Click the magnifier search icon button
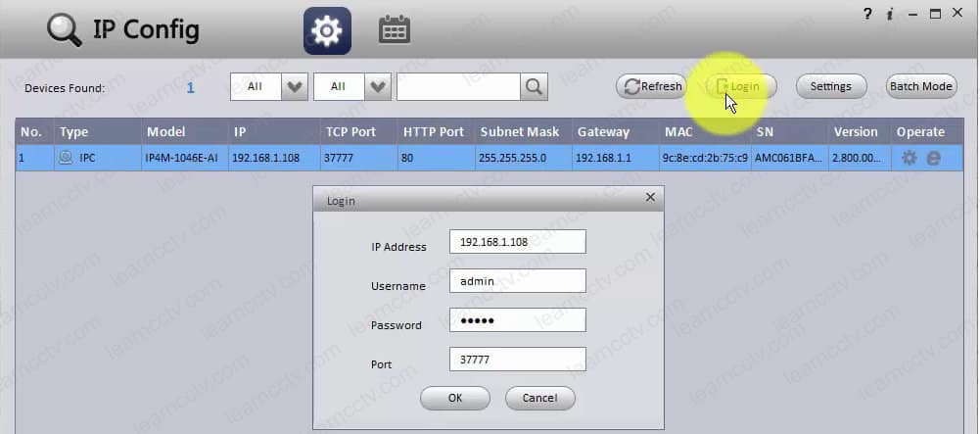The height and width of the screenshot is (434, 980). coord(534,86)
